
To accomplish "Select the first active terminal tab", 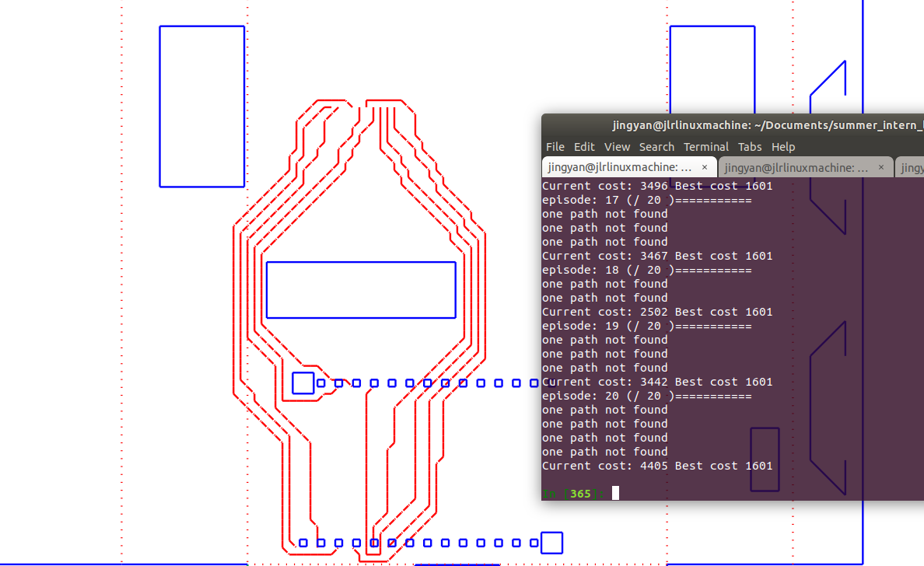I will (619, 167).
